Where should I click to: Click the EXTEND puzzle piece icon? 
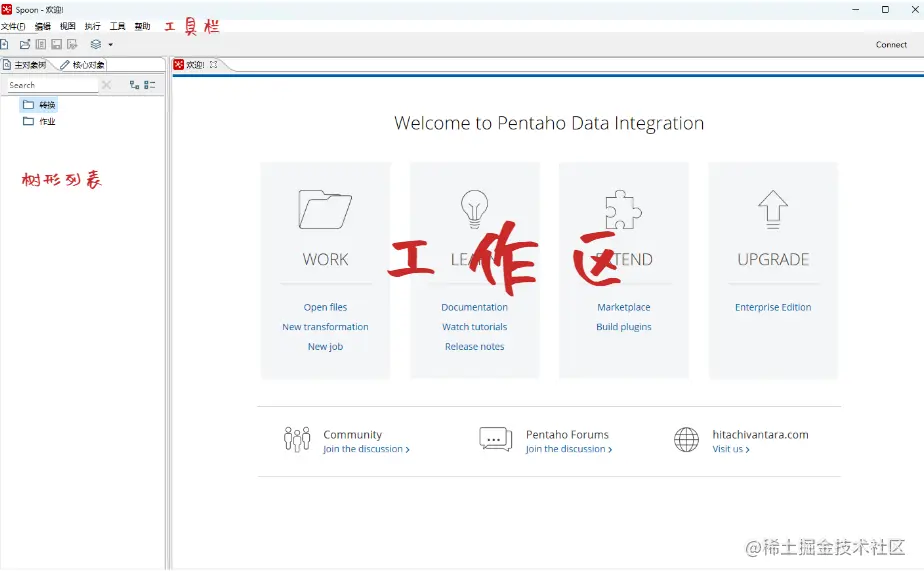tap(623, 209)
